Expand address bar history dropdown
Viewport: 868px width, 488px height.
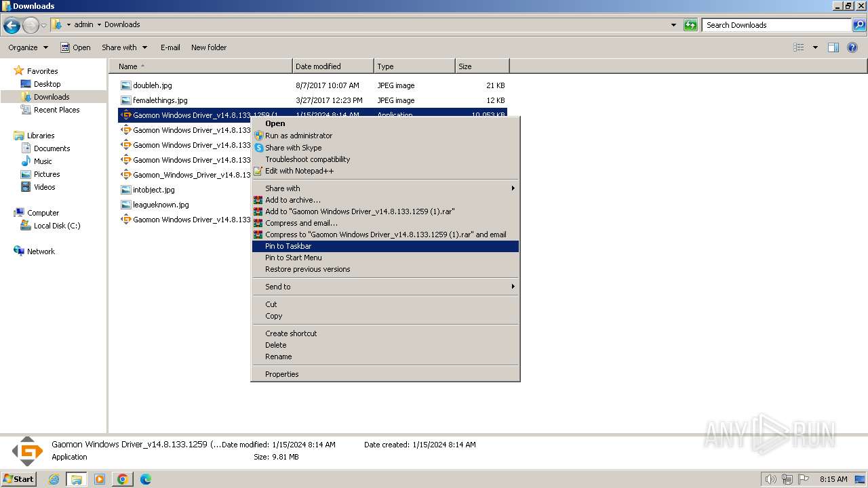click(673, 25)
